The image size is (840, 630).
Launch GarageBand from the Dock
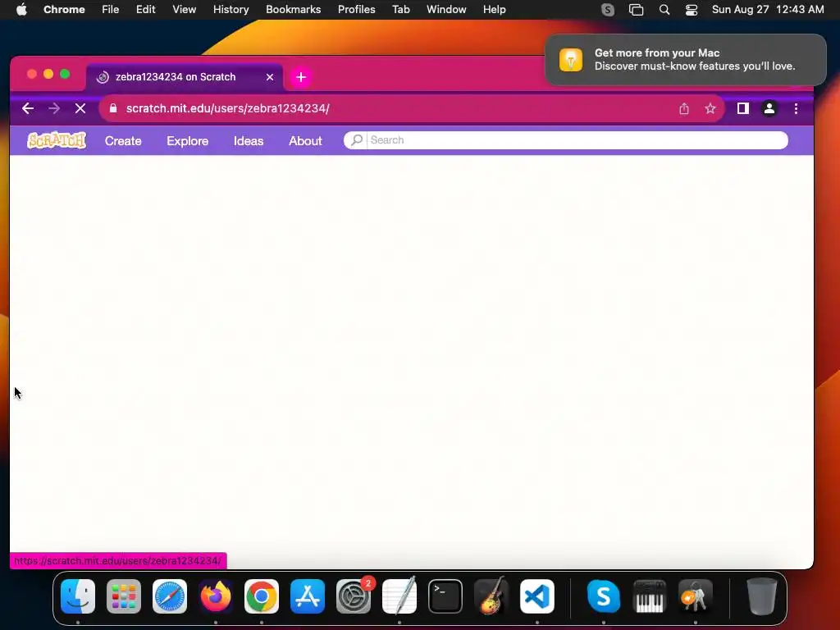(491, 596)
